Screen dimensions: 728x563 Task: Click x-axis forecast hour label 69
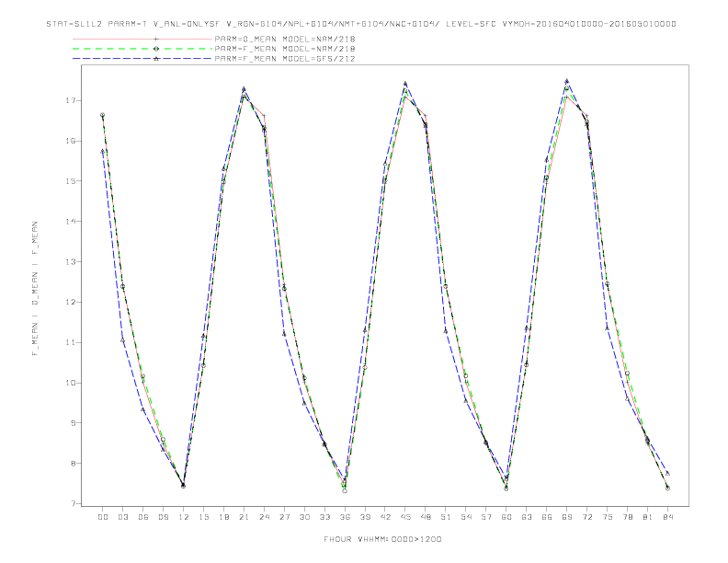pos(567,517)
